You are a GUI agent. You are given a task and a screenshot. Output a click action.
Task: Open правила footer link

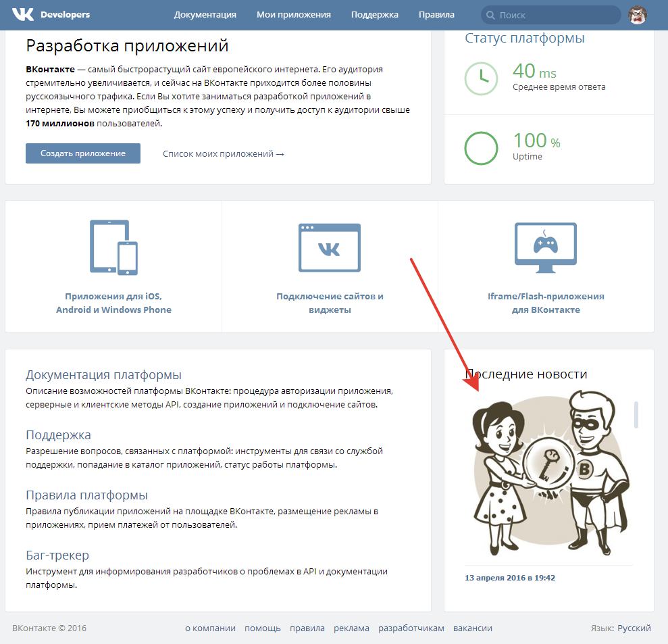point(307,628)
